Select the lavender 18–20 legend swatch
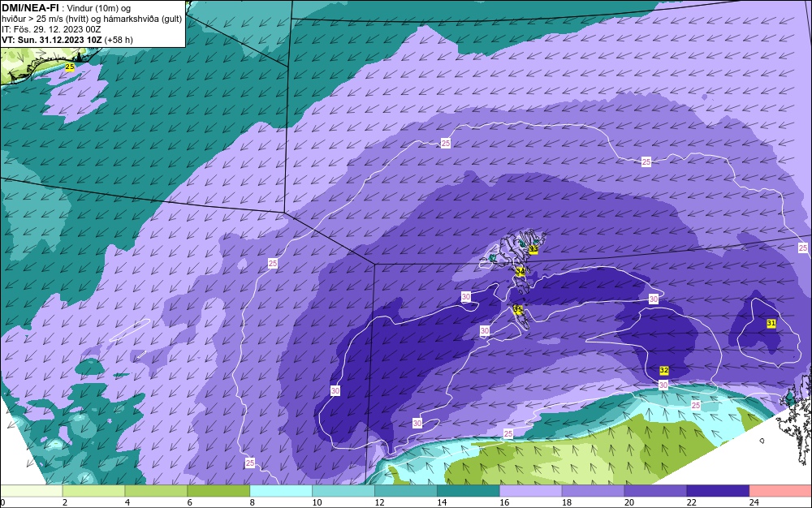Image resolution: width=812 pixels, height=508 pixels. 593,491
